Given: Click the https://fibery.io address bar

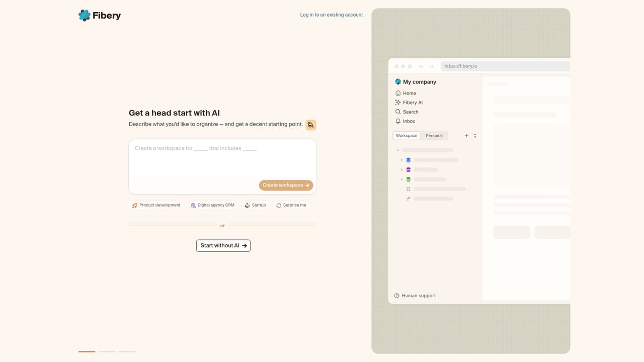Looking at the screenshot, I should point(505,66).
